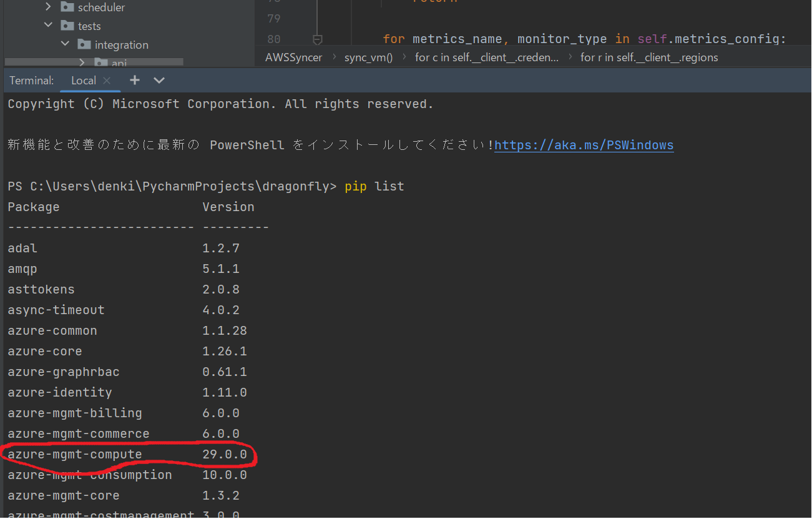
Task: Select the tests tree item label
Action: click(x=89, y=26)
